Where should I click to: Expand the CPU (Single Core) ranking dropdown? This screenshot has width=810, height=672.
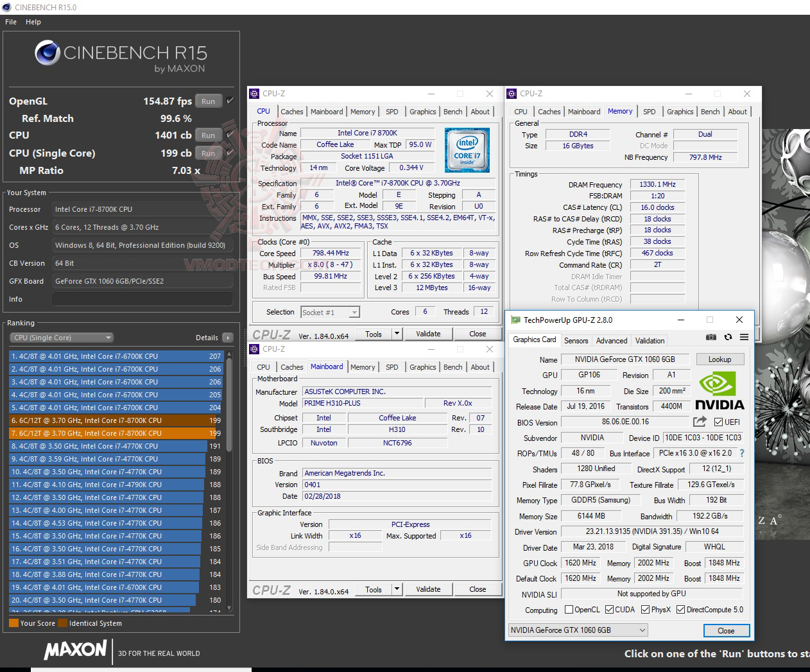coord(107,337)
